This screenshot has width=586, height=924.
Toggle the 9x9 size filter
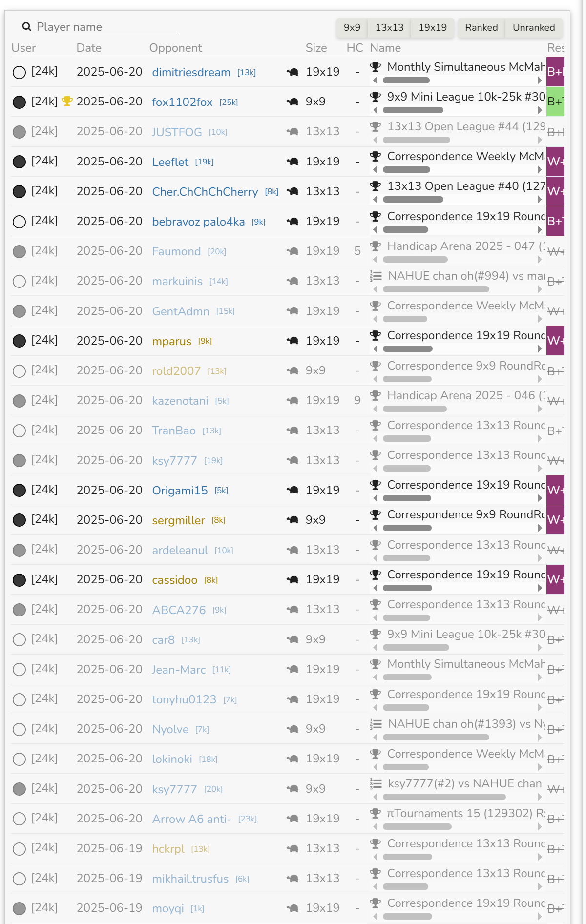[x=352, y=28]
